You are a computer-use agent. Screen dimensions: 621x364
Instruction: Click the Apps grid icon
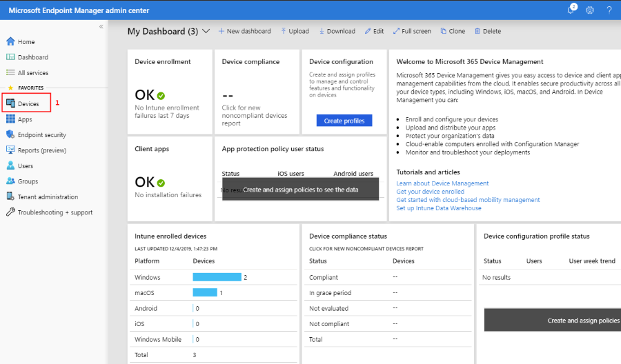[x=10, y=119]
